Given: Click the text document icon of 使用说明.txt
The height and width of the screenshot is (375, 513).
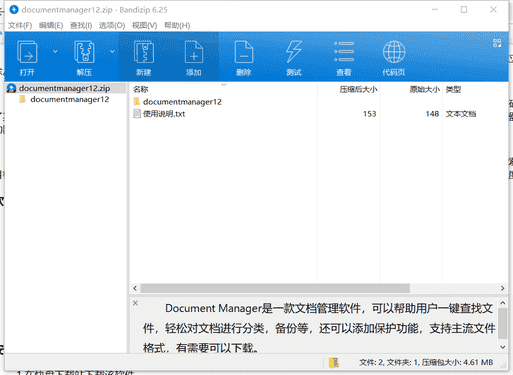Looking at the screenshot, I should pyautogui.click(x=137, y=114).
